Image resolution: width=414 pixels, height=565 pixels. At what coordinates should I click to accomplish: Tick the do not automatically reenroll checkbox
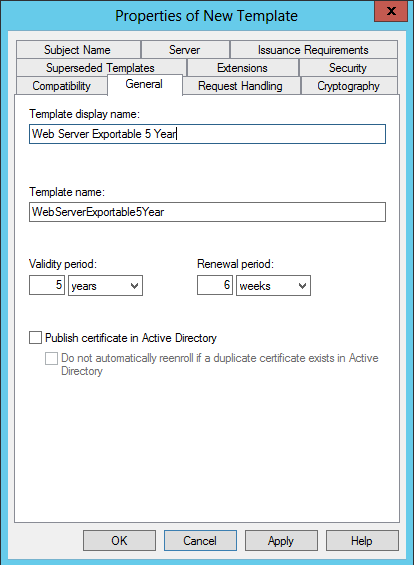[51, 359]
